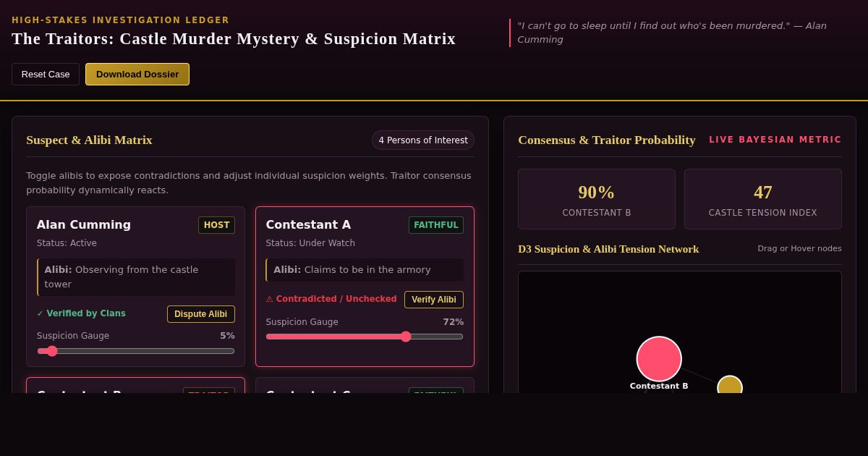The image size is (868, 456).
Task: Click the Contradicted / Unchecked warning status
Action: [x=331, y=299]
